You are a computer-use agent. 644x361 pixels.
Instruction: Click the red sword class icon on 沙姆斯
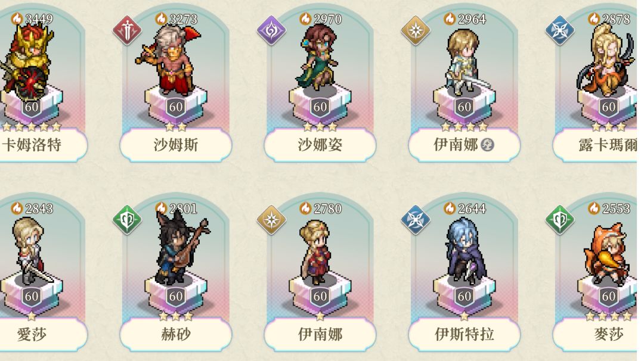(x=128, y=30)
